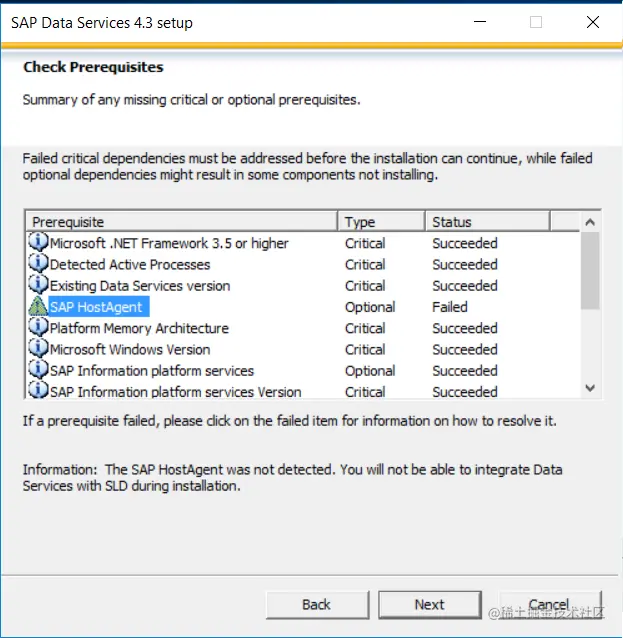Click Critical type for Microsoft Windows Version
623x638 pixels.
(365, 350)
